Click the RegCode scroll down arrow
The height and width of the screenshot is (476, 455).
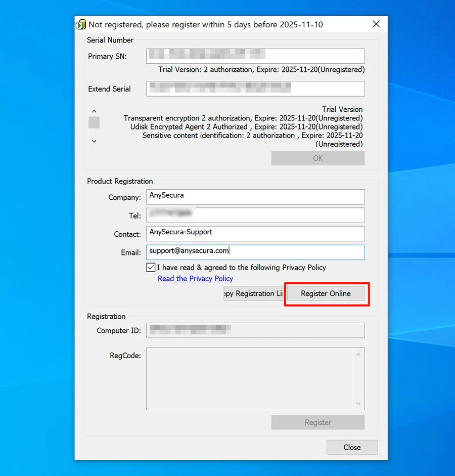point(358,404)
